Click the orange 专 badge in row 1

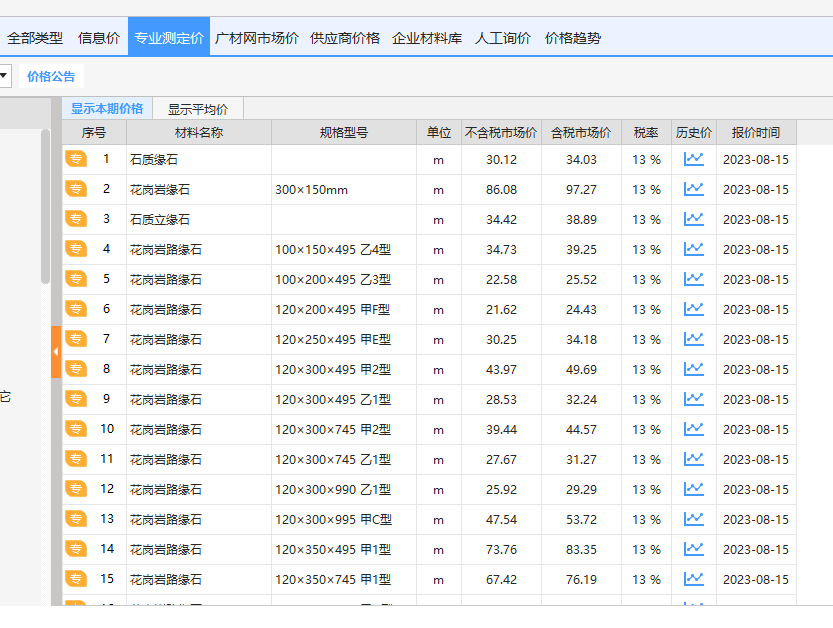point(76,159)
